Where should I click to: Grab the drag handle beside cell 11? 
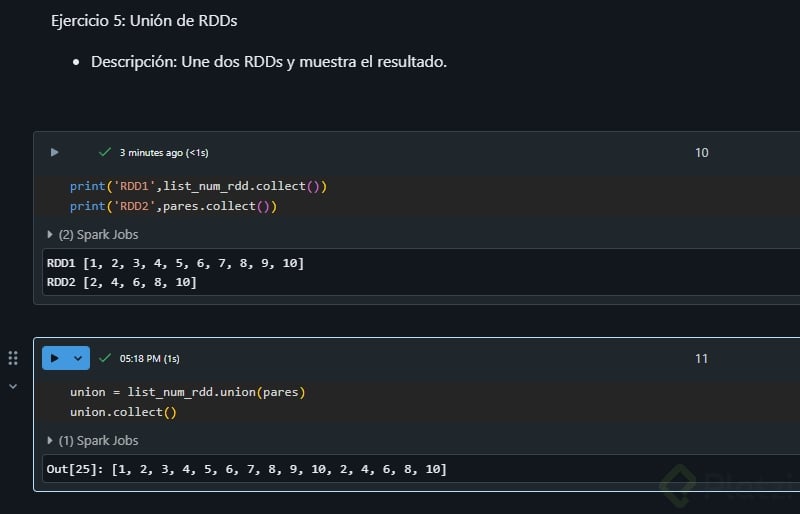13,358
